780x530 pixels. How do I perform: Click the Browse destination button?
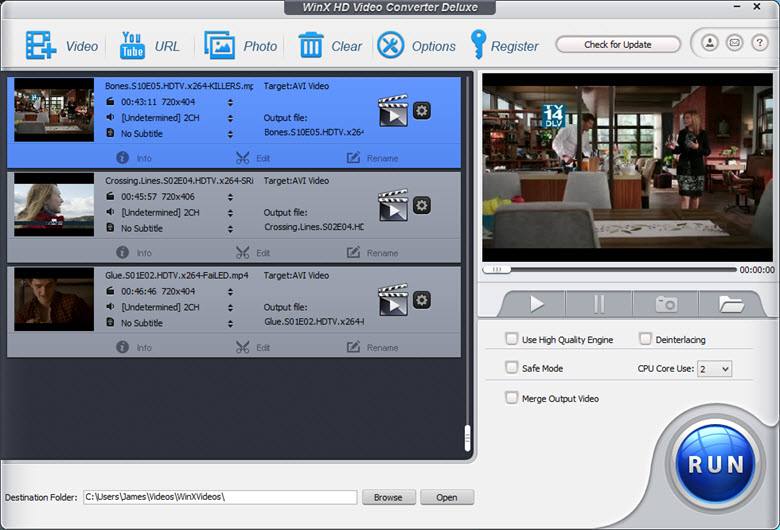click(389, 497)
